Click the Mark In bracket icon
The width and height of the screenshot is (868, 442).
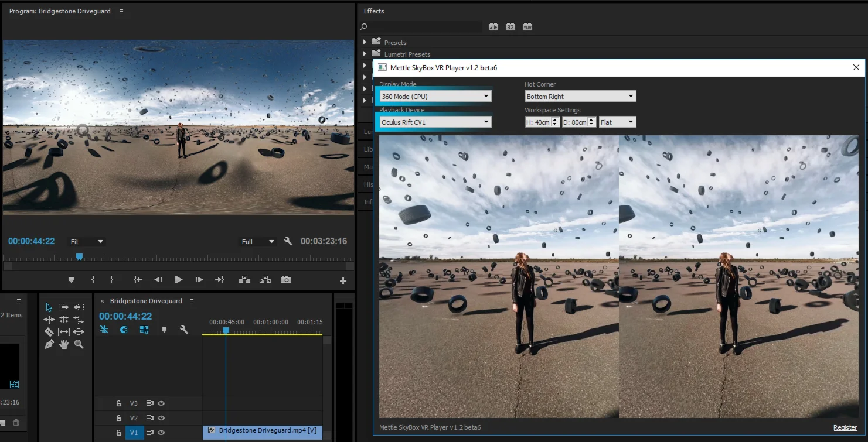93,280
